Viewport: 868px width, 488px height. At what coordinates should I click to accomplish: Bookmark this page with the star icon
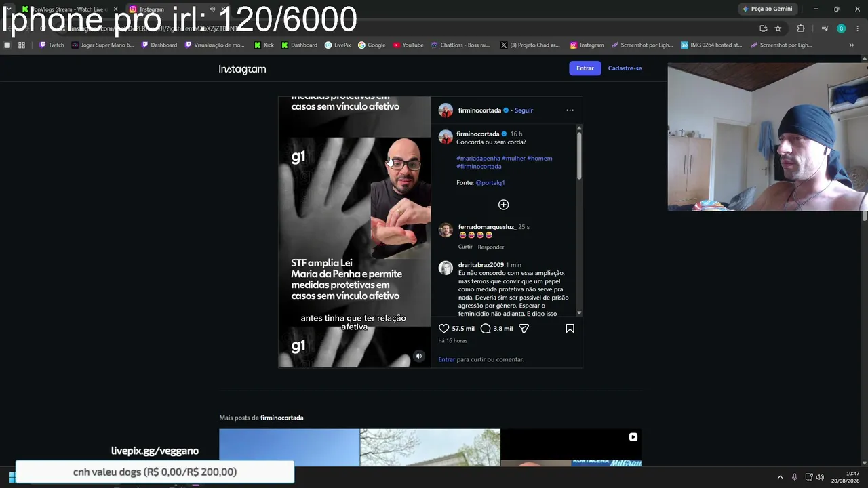778,28
